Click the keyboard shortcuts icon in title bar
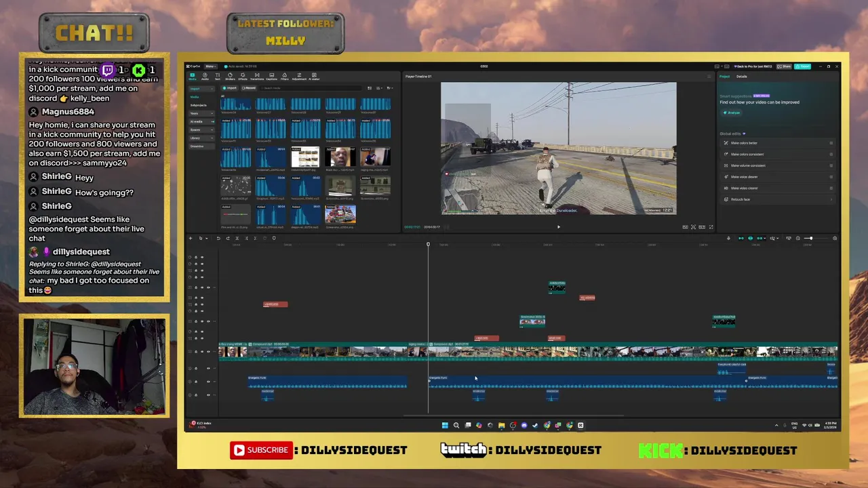Image resolution: width=868 pixels, height=488 pixels. [727, 66]
